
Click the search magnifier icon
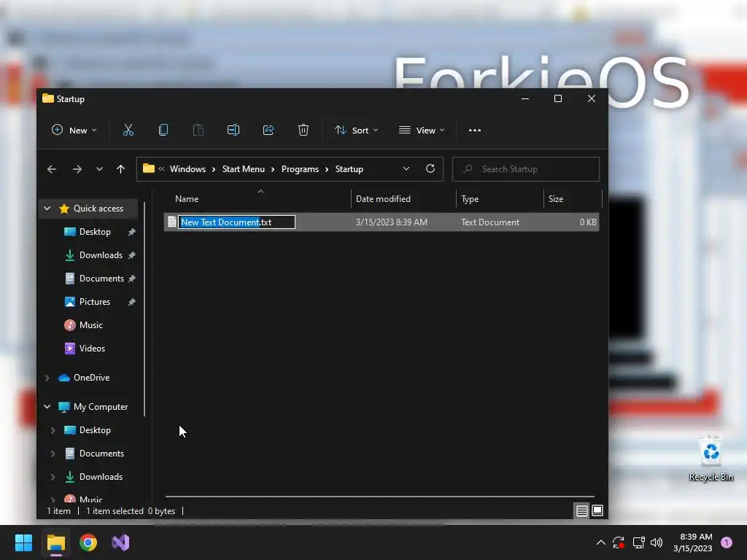point(468,168)
